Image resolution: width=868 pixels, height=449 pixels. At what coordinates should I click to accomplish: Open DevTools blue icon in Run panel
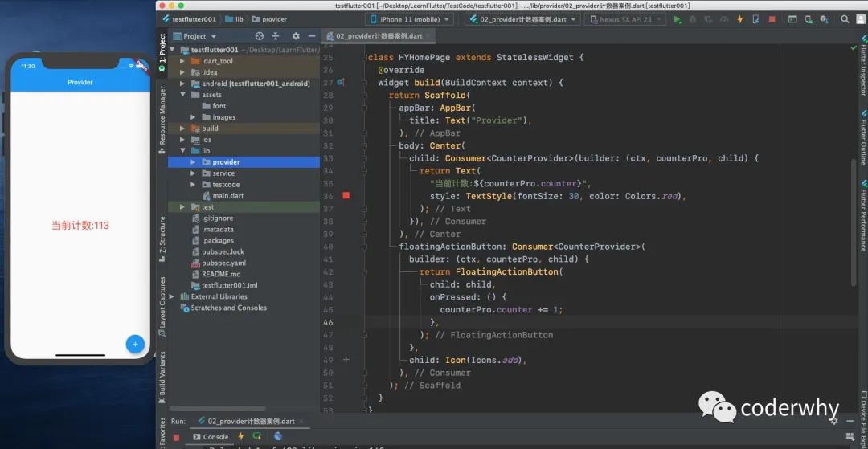tap(278, 436)
